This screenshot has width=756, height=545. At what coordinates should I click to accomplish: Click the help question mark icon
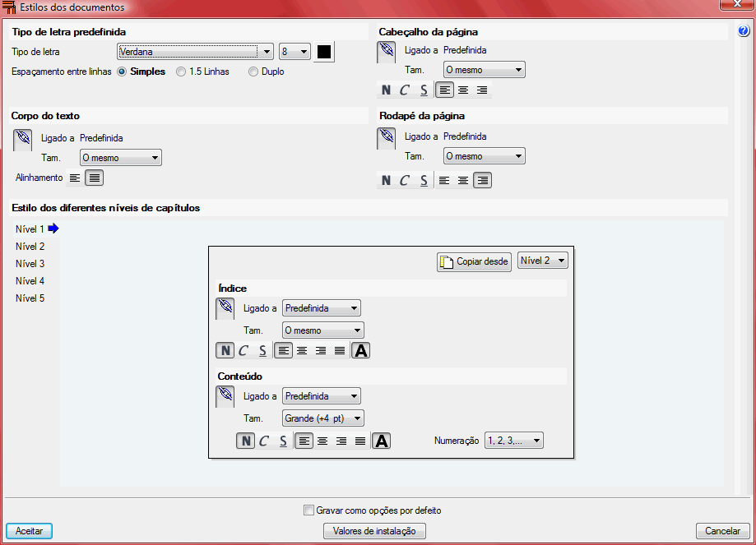point(744,31)
